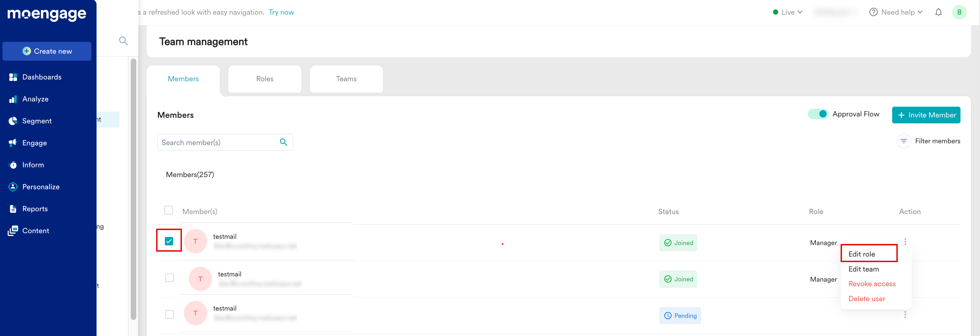This screenshot has height=336, width=980.
Task: Click the Segment pie chart icon
Action: click(x=13, y=121)
